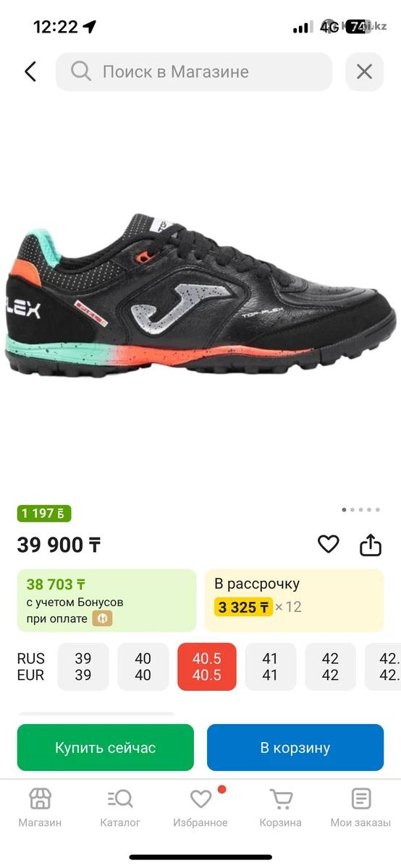Screen dimensions: 401x868
Task: Open Каталог tab in bottom bar
Action: (x=120, y=808)
